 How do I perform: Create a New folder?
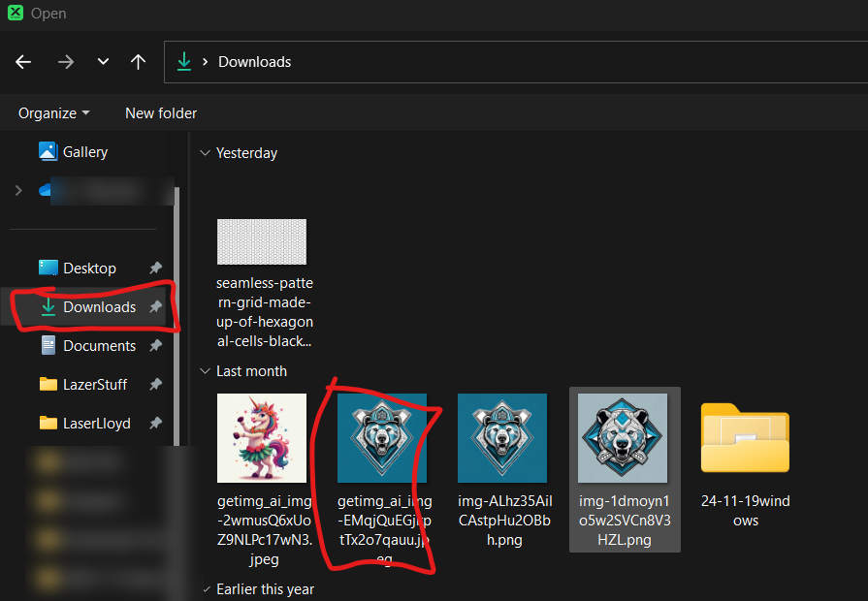[161, 112]
